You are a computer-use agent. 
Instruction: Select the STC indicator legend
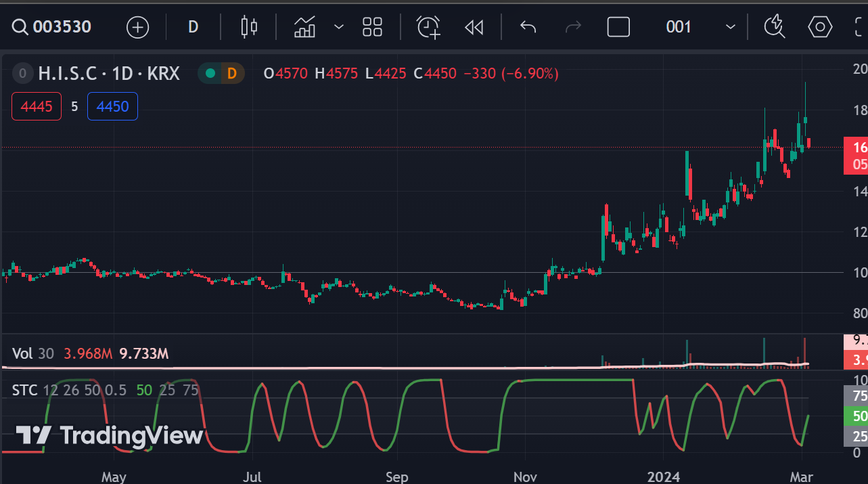tap(26, 390)
